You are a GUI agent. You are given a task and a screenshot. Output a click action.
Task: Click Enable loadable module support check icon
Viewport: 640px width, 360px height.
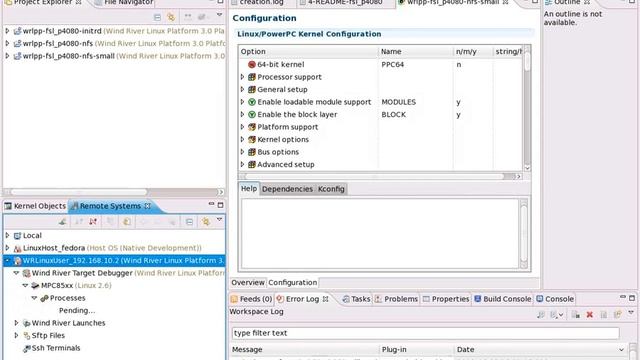[x=252, y=102]
